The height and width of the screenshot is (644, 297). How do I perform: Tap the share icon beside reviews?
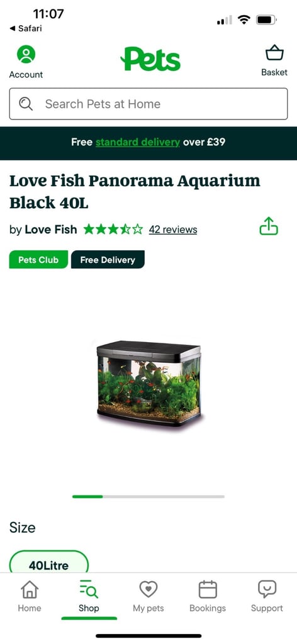click(x=269, y=226)
